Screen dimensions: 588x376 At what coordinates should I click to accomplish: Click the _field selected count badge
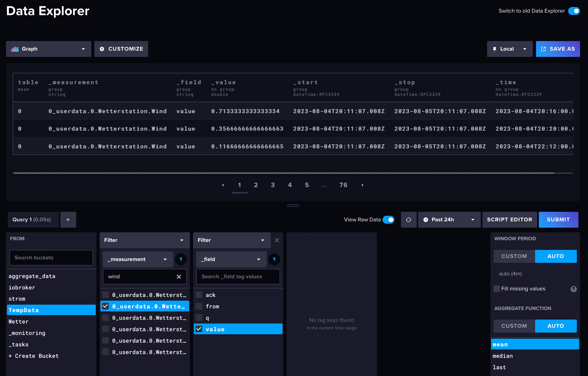point(274,259)
